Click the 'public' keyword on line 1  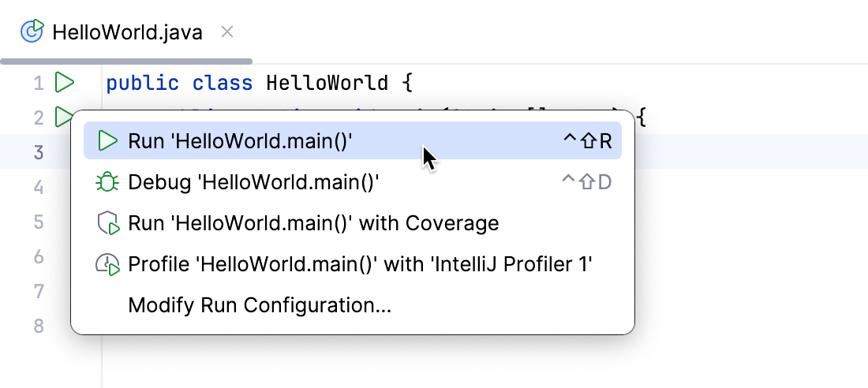pos(142,83)
